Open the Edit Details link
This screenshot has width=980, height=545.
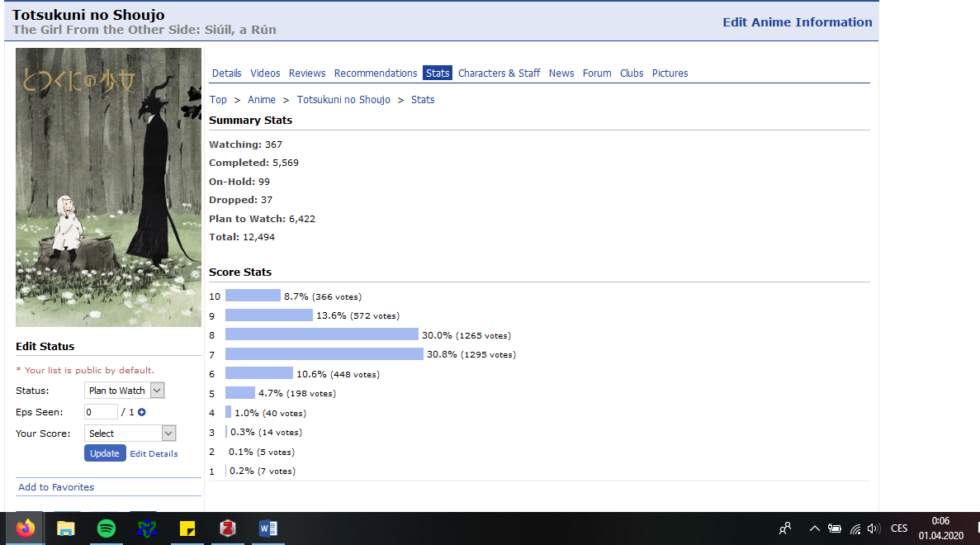(154, 453)
